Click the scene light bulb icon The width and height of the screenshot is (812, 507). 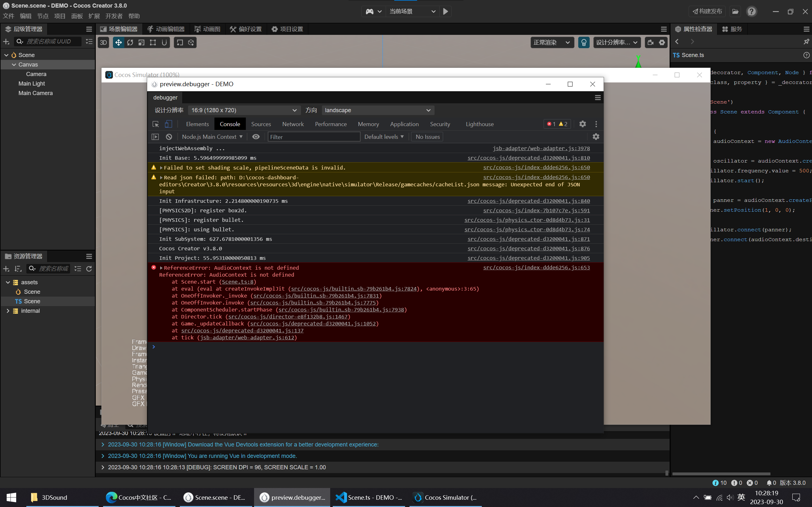pos(584,42)
